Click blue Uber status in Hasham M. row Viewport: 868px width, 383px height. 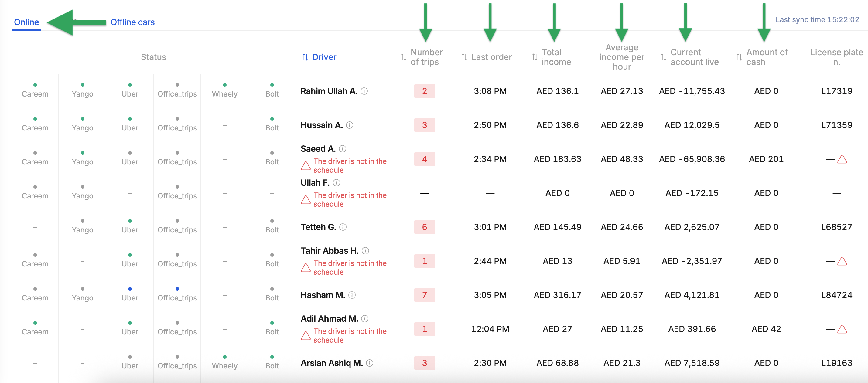130,294
